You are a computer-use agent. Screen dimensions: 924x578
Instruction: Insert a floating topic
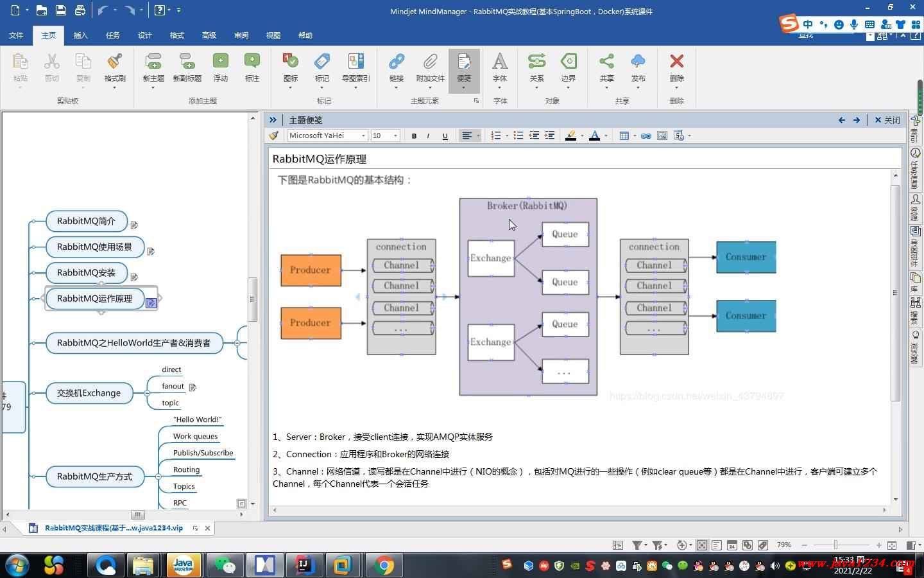221,62
